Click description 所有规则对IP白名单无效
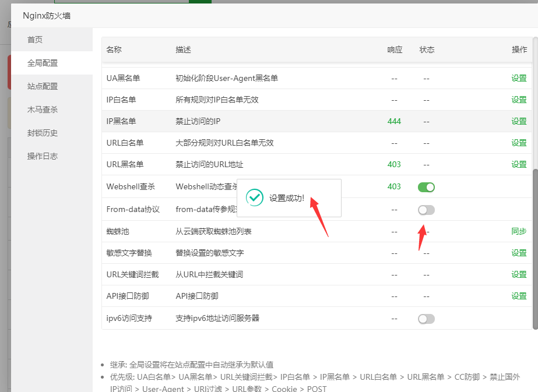Viewport: 538px width, 392px height. tap(217, 100)
